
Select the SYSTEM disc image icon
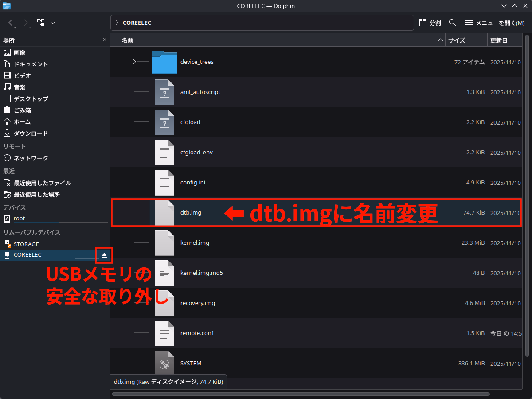pyautogui.click(x=164, y=363)
